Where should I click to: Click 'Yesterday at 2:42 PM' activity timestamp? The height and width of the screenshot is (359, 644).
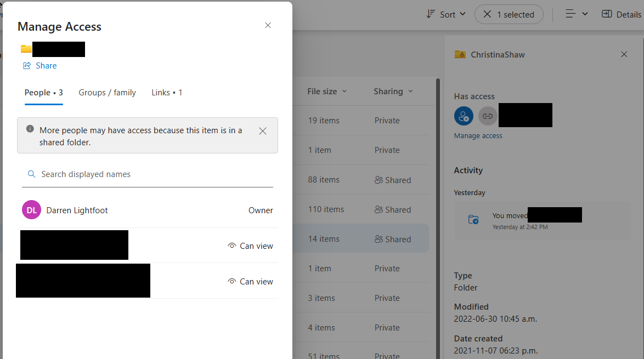coord(520,227)
